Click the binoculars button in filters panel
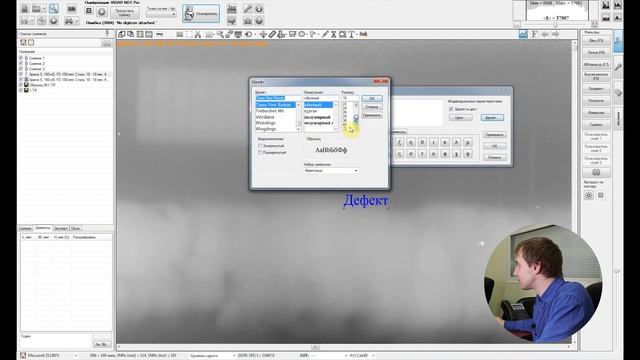This screenshot has height=360, width=640. click(x=596, y=172)
